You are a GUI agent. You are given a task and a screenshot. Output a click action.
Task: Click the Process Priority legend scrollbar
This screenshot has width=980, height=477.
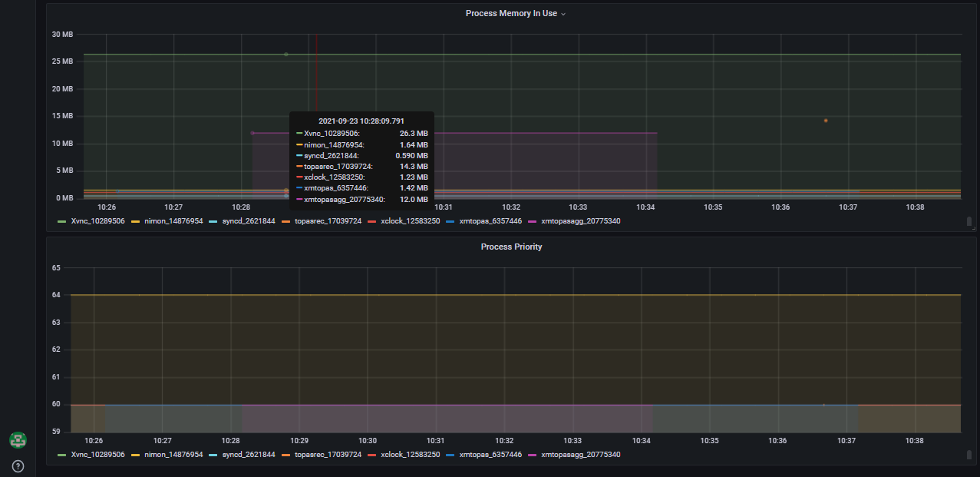pyautogui.click(x=969, y=455)
